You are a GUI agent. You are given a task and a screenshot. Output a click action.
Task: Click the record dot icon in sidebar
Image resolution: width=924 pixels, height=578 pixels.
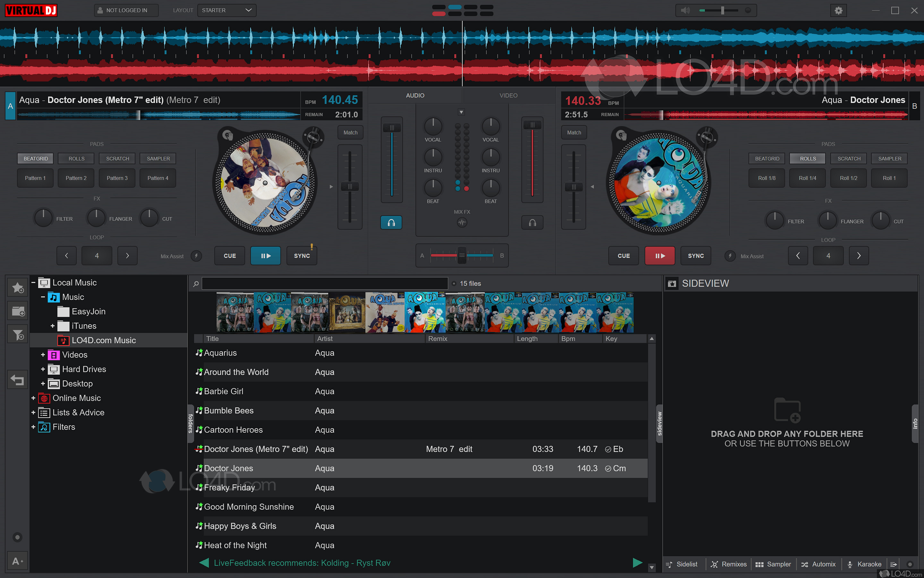17,538
